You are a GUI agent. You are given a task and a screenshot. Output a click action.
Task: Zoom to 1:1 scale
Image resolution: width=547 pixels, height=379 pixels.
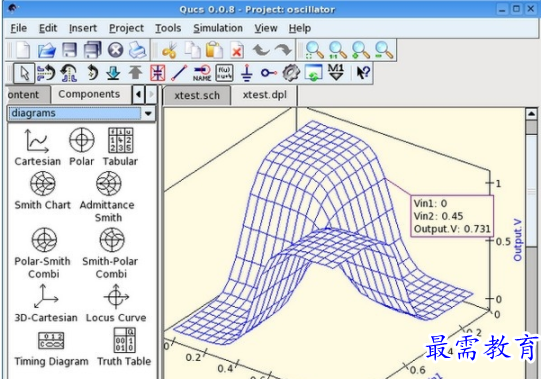pyautogui.click(x=338, y=50)
